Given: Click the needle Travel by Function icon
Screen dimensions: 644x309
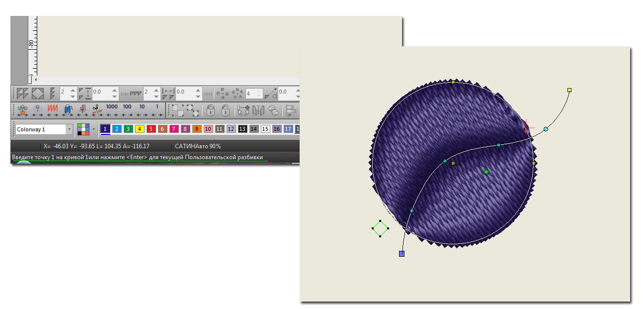Looking at the screenshot, I should click(82, 110).
